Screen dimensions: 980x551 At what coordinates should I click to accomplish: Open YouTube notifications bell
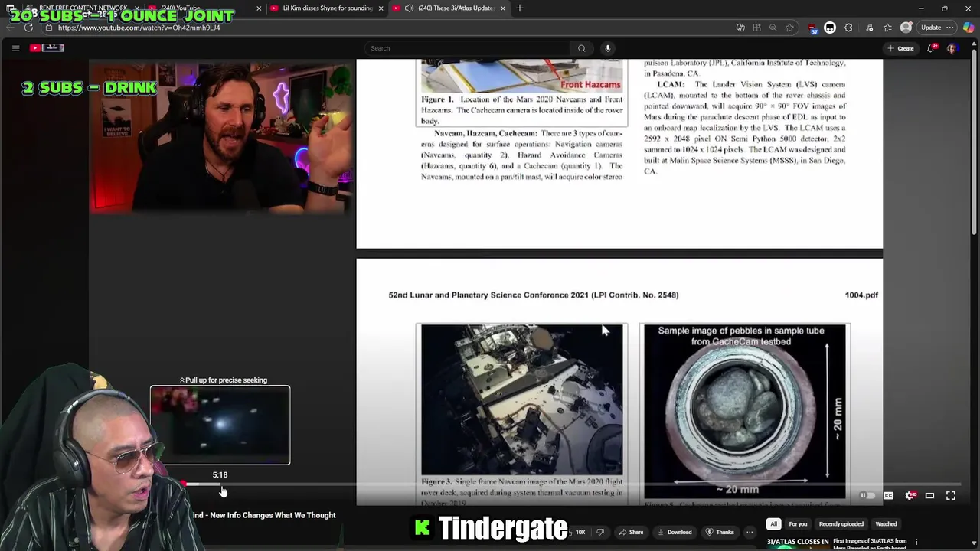tap(931, 48)
